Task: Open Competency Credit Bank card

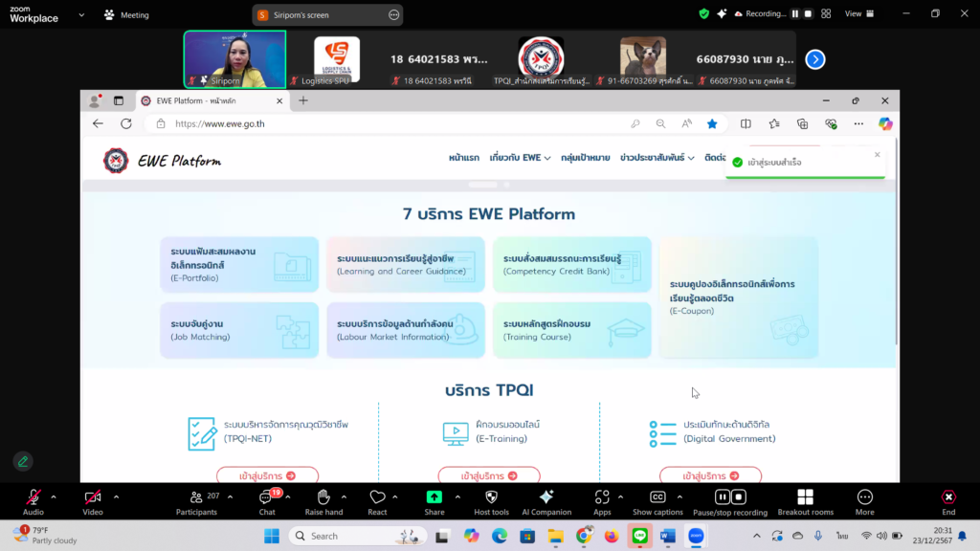Action: pos(572,264)
